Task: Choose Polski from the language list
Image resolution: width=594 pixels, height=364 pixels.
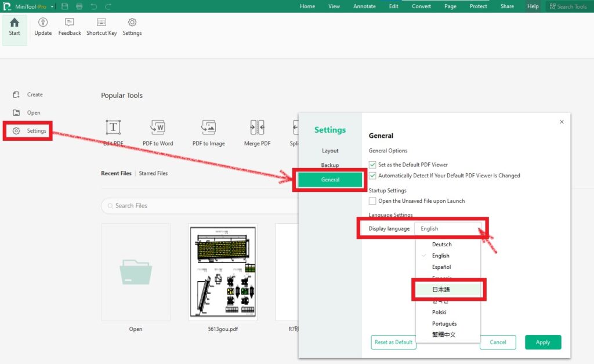Action: point(448,312)
